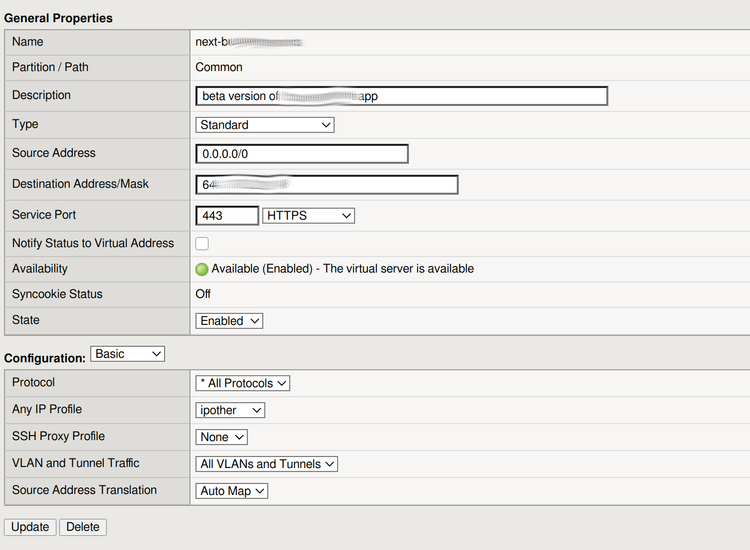Click the virtual server Name value
The height and width of the screenshot is (550, 750).
248,42
